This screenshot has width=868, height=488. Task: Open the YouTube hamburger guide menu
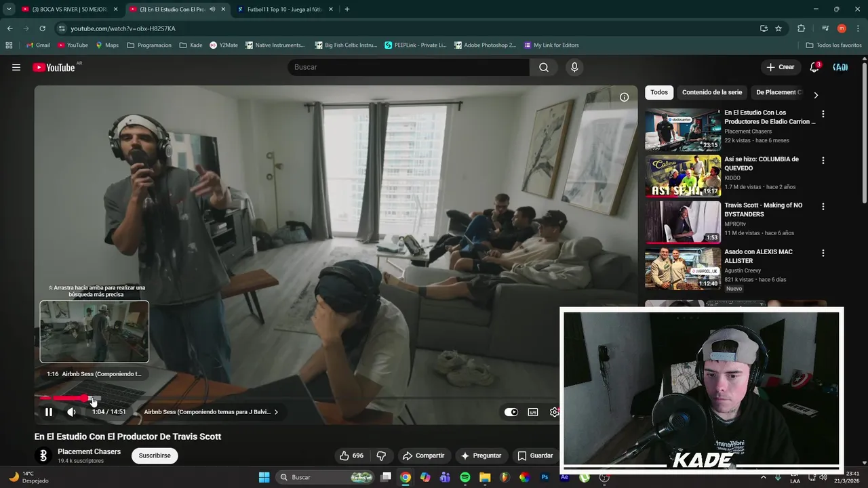[16, 67]
